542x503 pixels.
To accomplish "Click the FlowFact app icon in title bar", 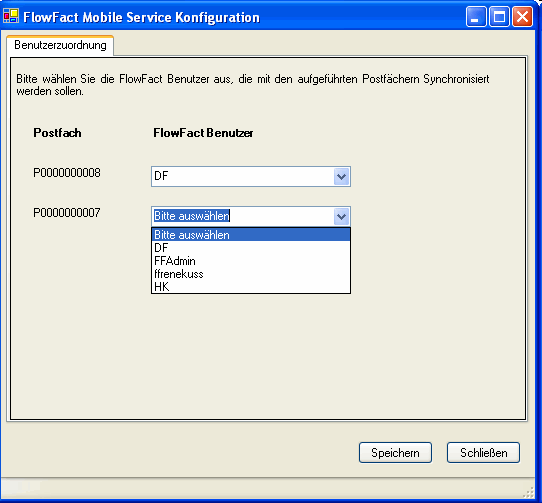I will 11,16.
